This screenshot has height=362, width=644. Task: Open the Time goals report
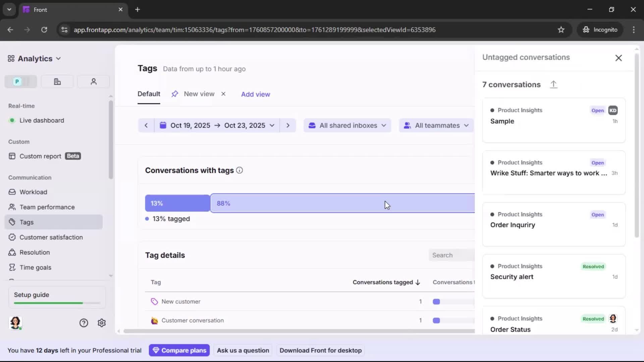pos(35,267)
